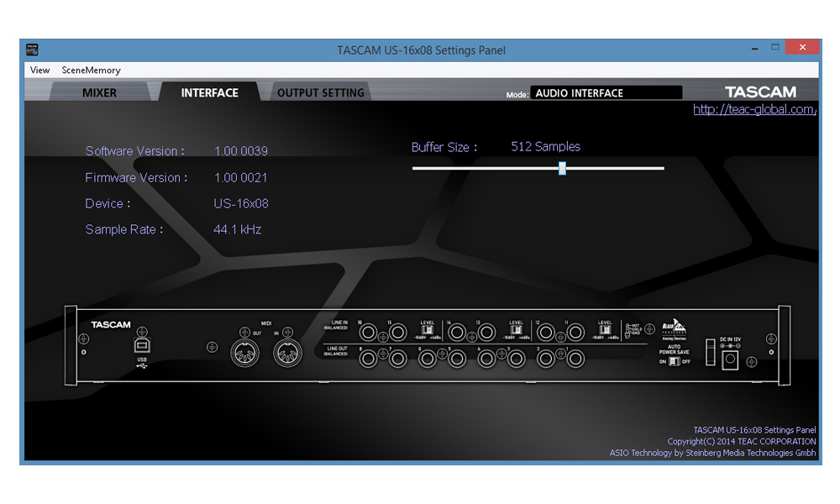The image size is (840, 504).
Task: Click the 'Software Version :' label
Action: [x=135, y=151]
